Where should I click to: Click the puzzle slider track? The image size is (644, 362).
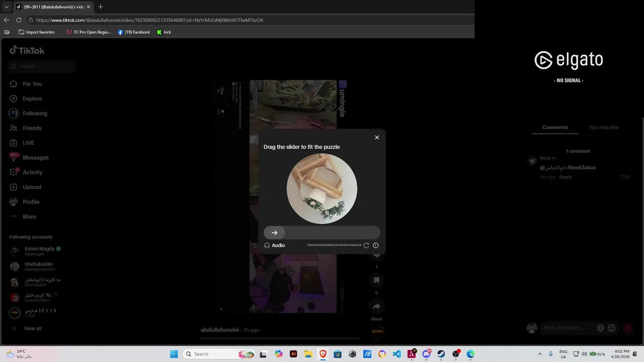coord(322,233)
